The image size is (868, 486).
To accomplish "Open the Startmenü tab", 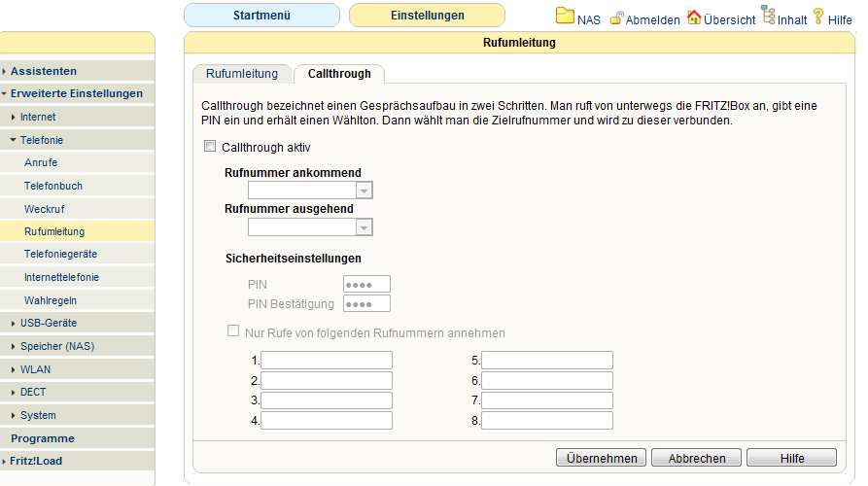I will 261,16.
